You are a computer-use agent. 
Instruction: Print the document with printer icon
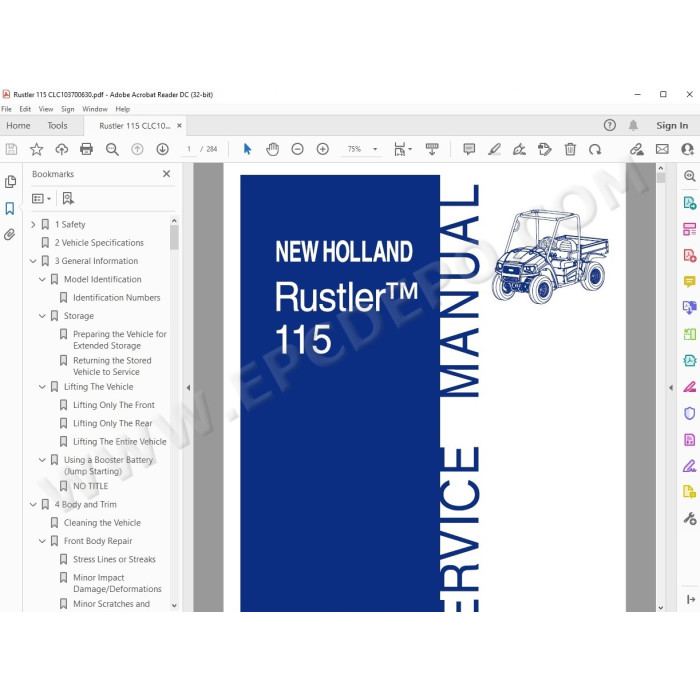[x=86, y=149]
